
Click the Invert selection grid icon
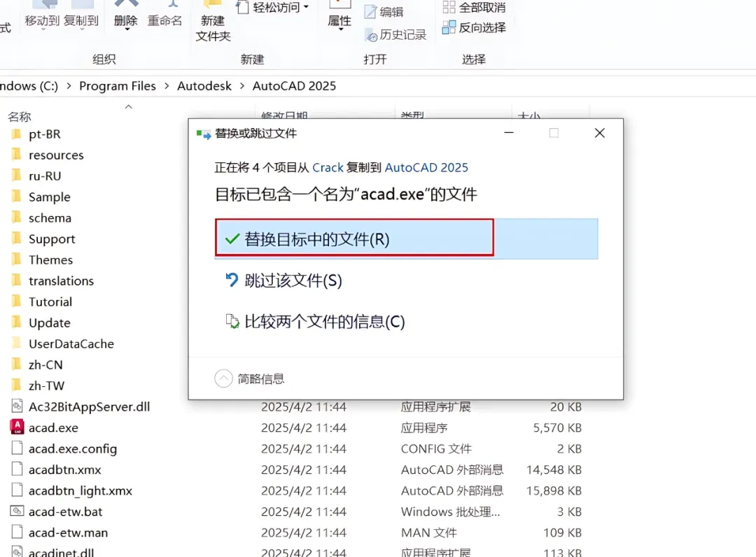(449, 27)
